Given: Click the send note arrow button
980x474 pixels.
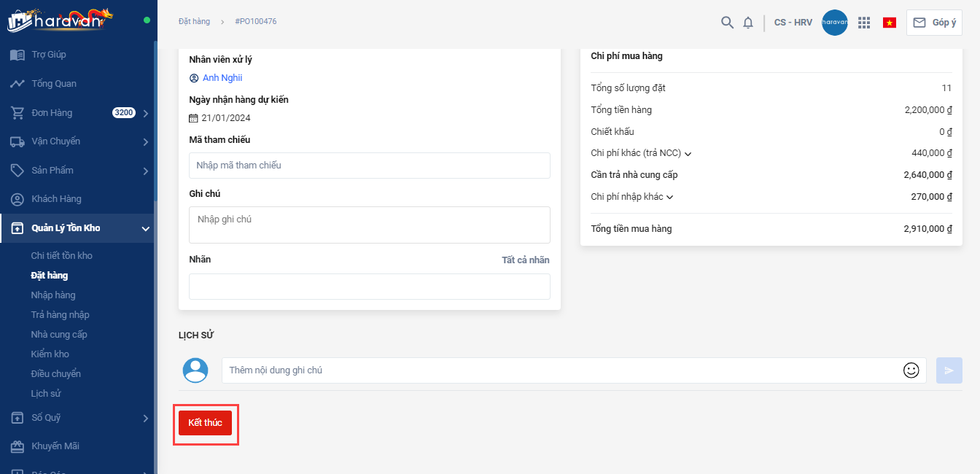Looking at the screenshot, I should (x=949, y=370).
